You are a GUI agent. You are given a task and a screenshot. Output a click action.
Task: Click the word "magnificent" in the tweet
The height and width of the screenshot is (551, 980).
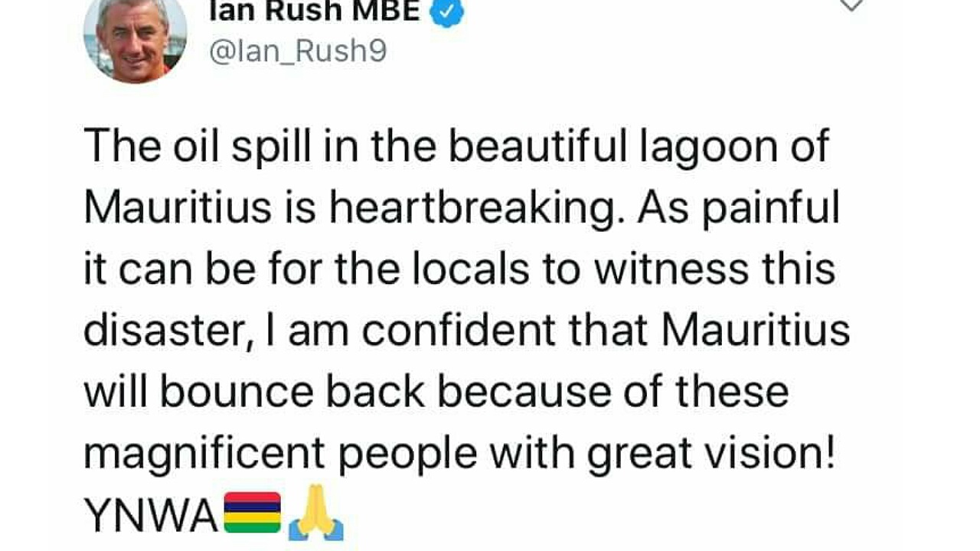(204, 454)
